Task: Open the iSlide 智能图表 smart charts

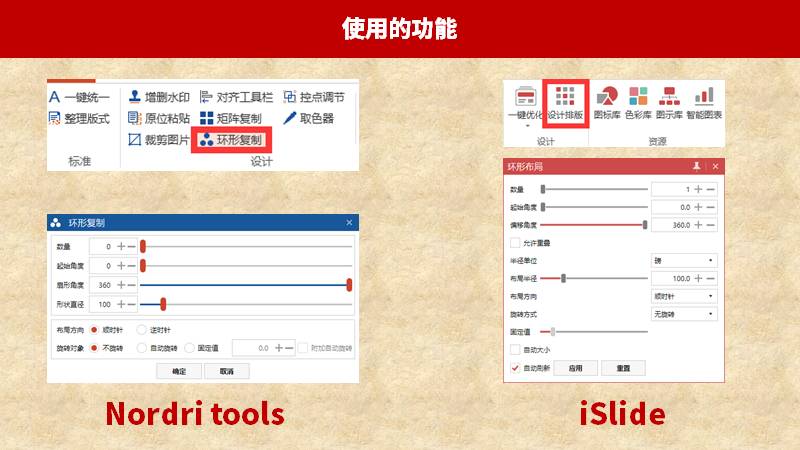Action: [x=704, y=103]
